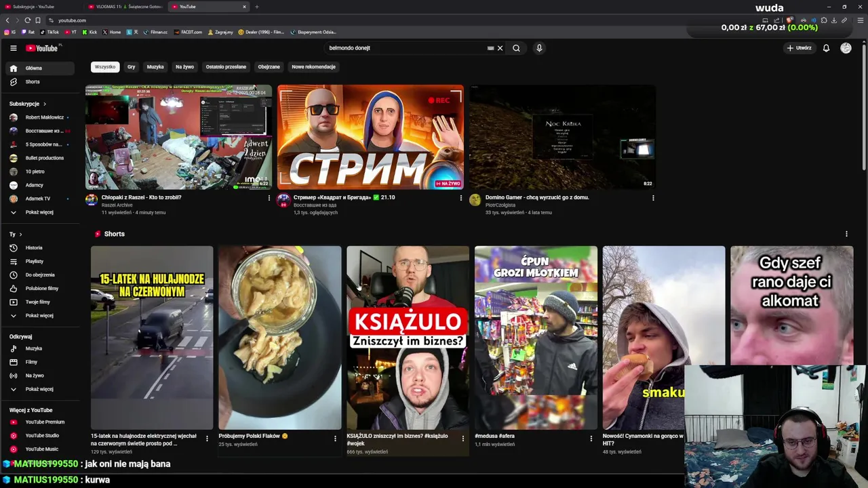
Task: Expand Pokaż więcej under Odkrywaj
Action: pyautogui.click(x=41, y=389)
